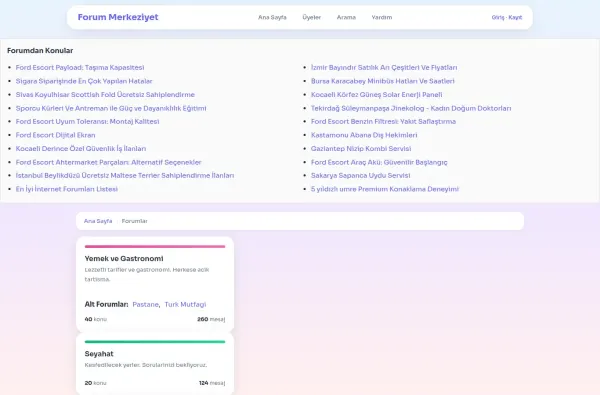Open topic Sigara Siparişinde En Çok Yapılan Hatalar
This screenshot has height=395, width=600.
point(84,81)
